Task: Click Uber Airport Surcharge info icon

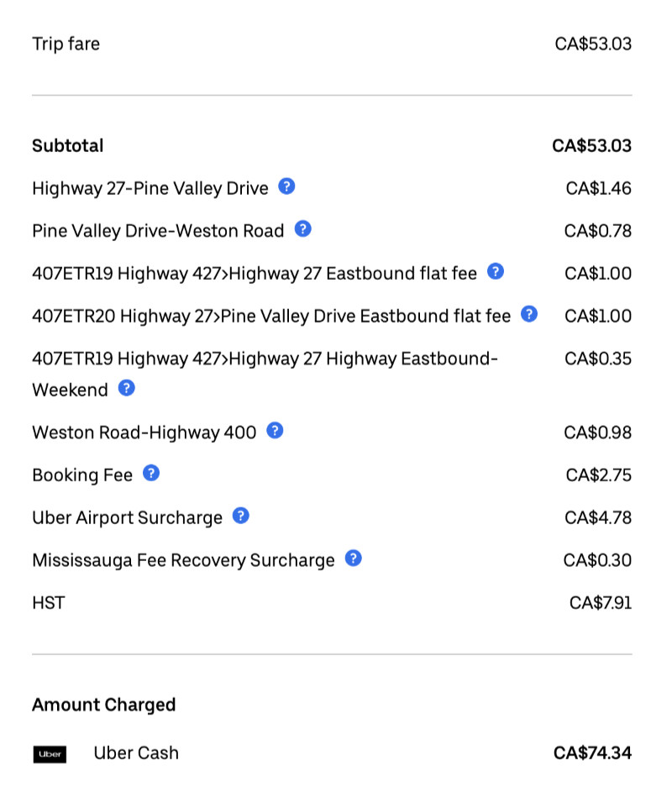Action: [x=241, y=516]
